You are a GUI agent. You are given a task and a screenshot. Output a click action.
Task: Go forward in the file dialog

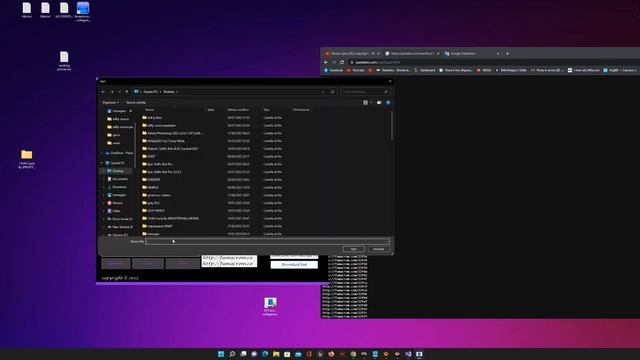112,92
